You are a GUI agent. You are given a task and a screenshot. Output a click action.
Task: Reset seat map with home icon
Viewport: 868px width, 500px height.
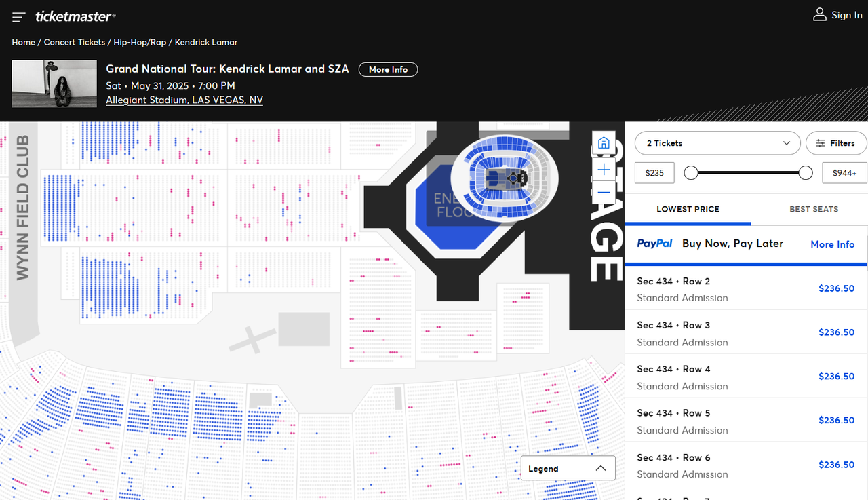(604, 144)
